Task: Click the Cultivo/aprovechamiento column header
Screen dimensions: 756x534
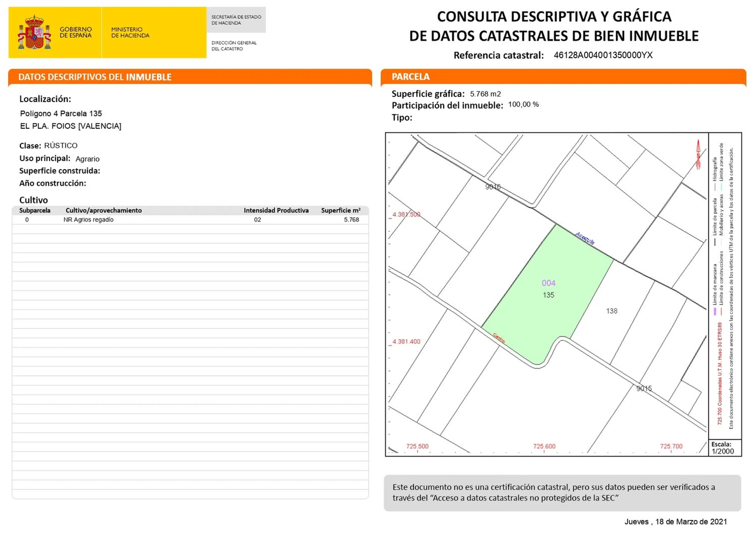Action: tap(104, 210)
